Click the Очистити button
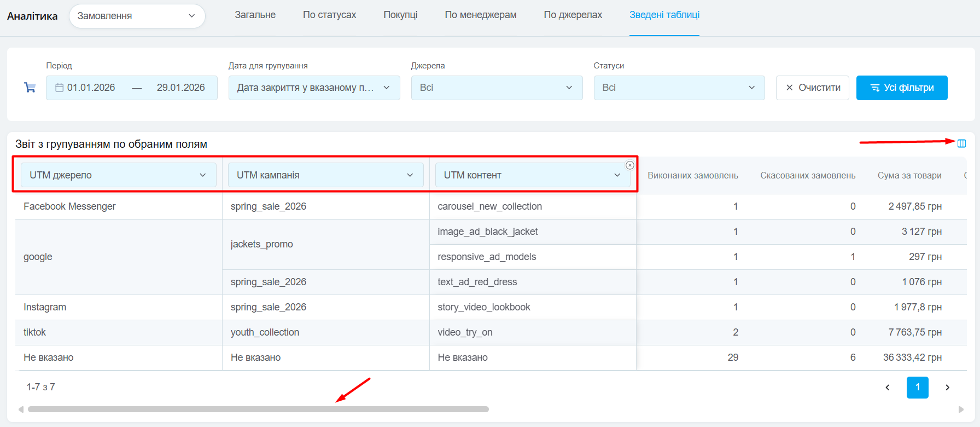 [x=812, y=88]
